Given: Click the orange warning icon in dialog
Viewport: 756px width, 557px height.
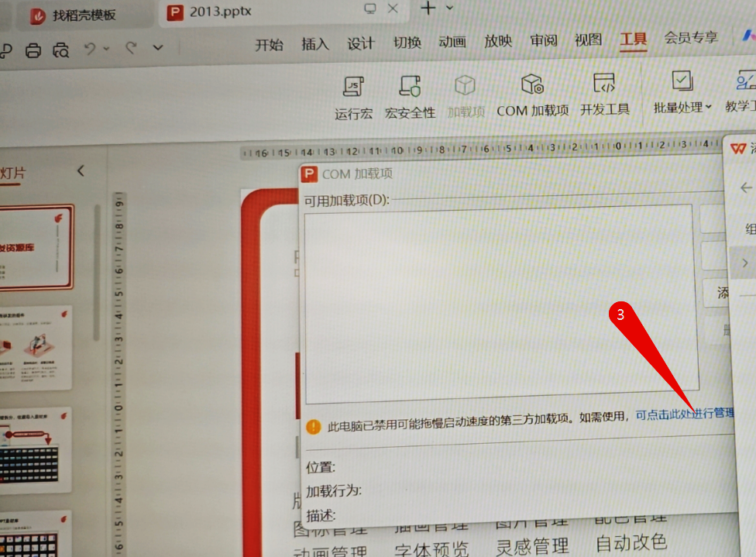Looking at the screenshot, I should pos(314,426).
